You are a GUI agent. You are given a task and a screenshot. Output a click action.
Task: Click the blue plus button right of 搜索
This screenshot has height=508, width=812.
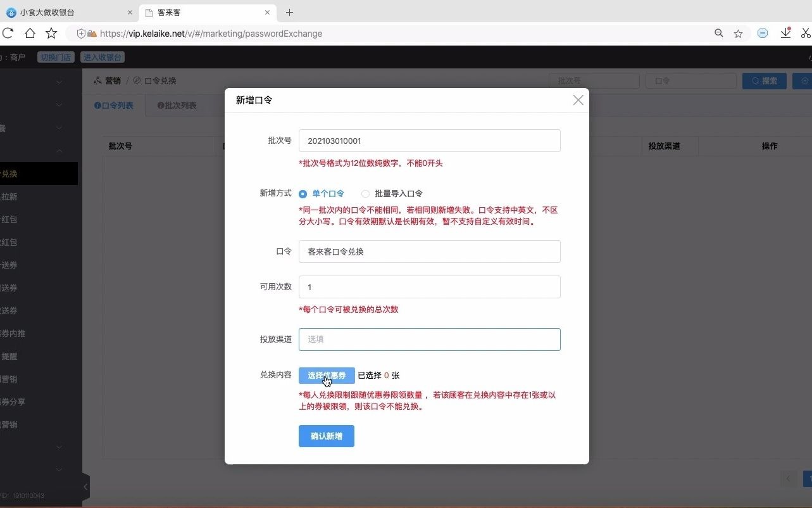coord(803,81)
